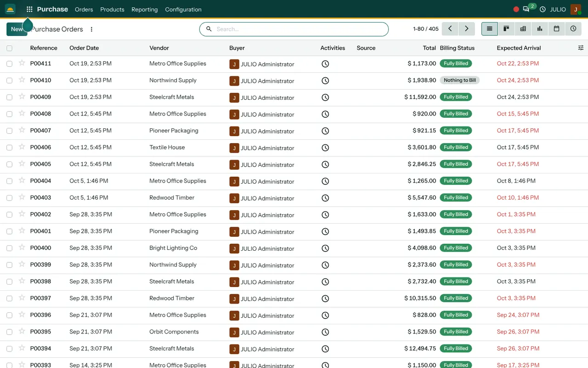The width and height of the screenshot is (588, 368).
Task: Sort by the Order Date column header
Action: pyautogui.click(x=84, y=48)
